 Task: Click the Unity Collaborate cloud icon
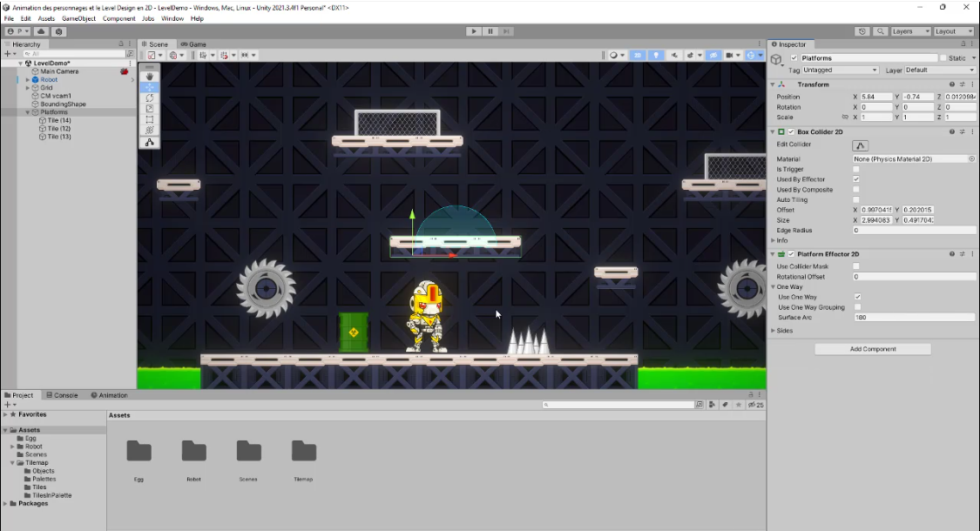[41, 30]
